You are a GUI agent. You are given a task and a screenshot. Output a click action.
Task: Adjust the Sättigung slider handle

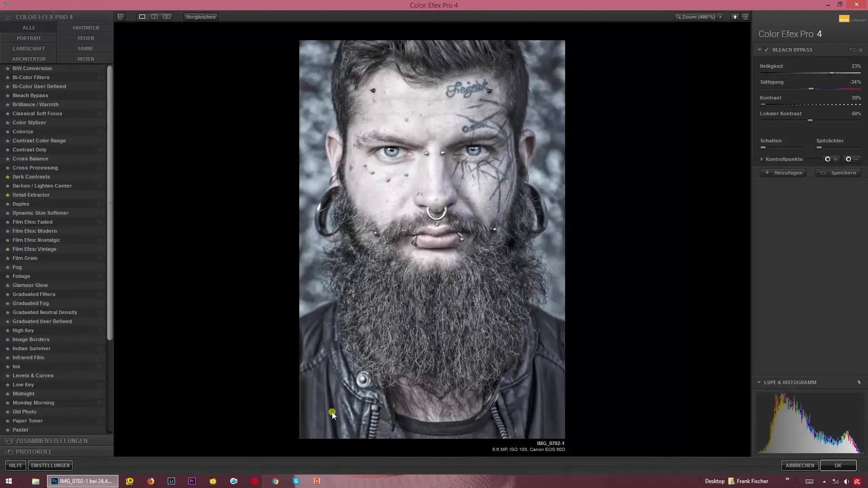pos(811,89)
